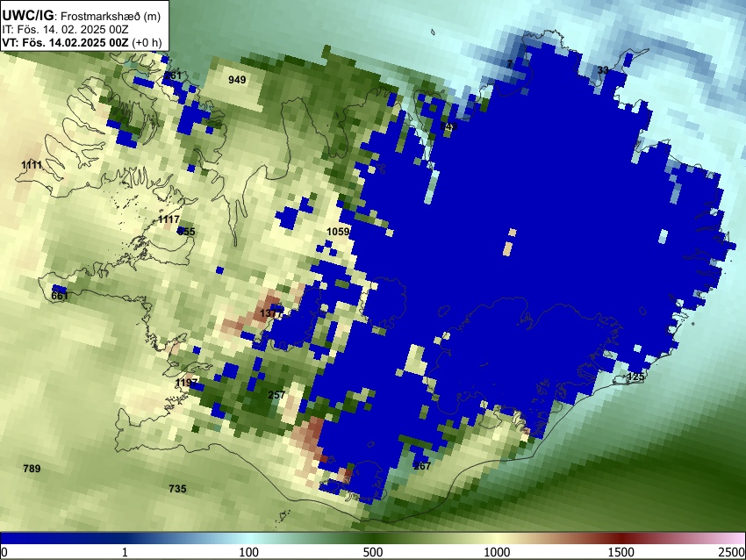Click the dark red 1500 segment of color bar

(621, 539)
